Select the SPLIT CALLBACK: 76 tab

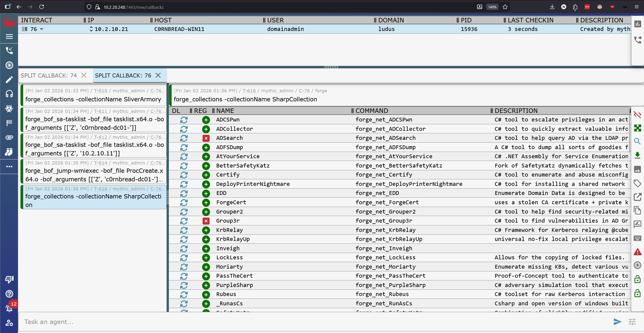click(x=123, y=76)
